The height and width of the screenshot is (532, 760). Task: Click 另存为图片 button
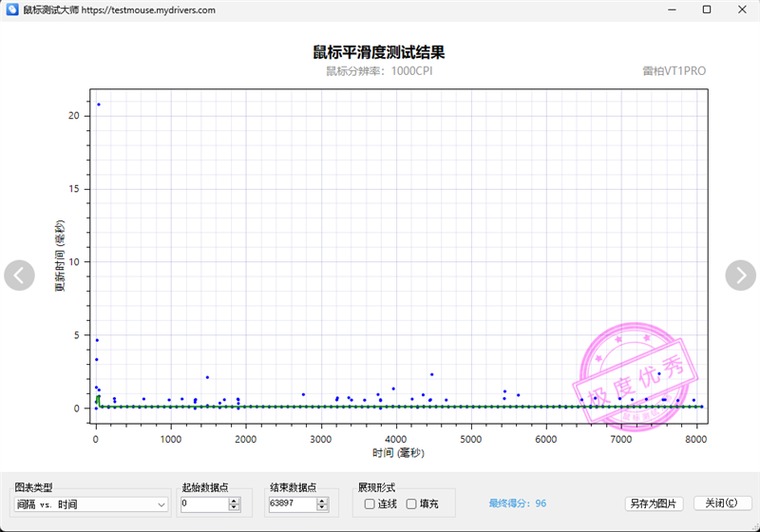click(654, 503)
